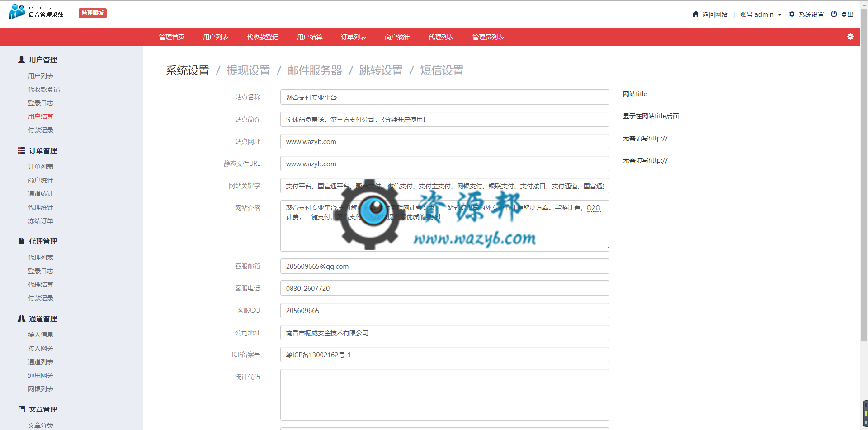Open 系统设置 link in the header
This screenshot has height=430, width=868.
click(x=811, y=14)
